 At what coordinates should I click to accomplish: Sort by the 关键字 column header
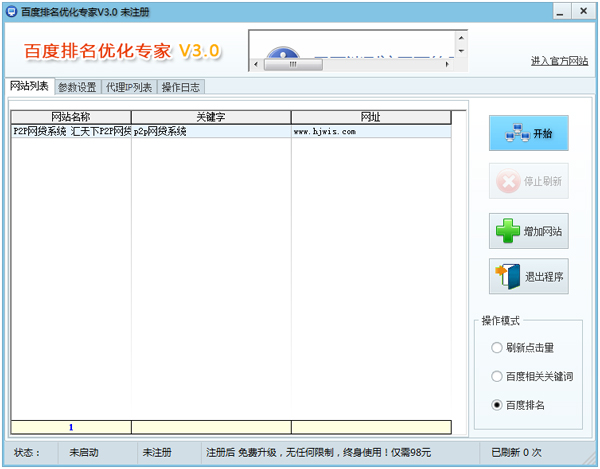pyautogui.click(x=211, y=117)
